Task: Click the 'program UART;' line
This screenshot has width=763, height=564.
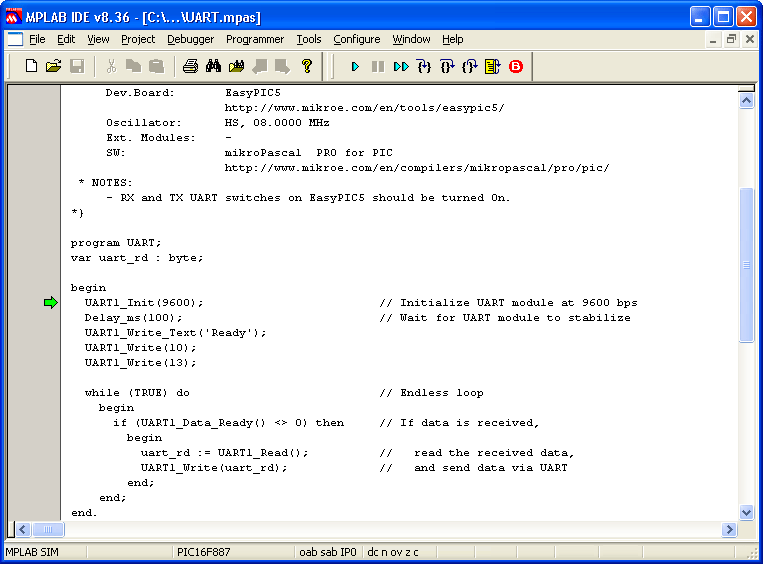Action: point(116,243)
